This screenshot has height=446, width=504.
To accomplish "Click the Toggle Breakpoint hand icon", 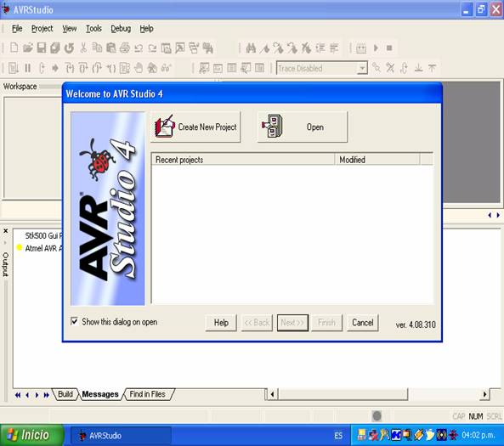I will click(139, 68).
